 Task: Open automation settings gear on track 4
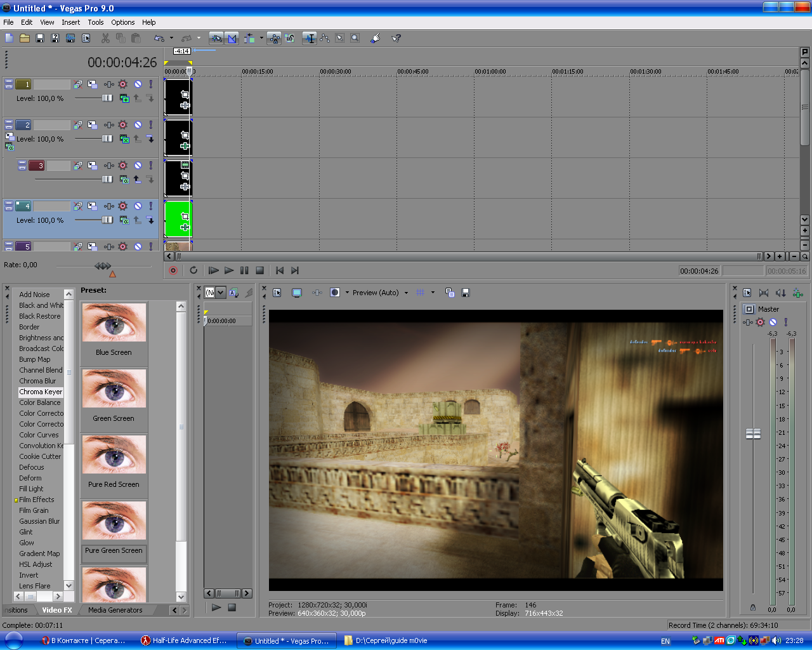tap(123, 206)
